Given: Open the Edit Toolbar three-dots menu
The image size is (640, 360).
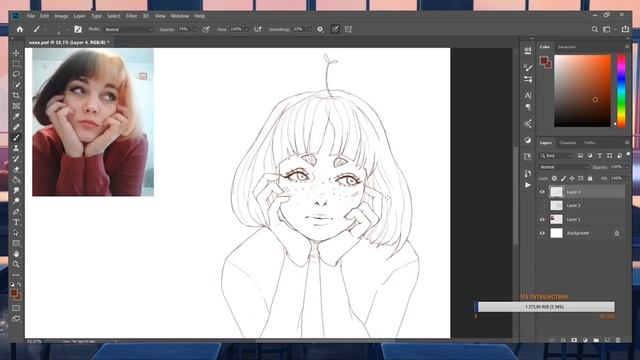Looking at the screenshot, I should click(16, 275).
